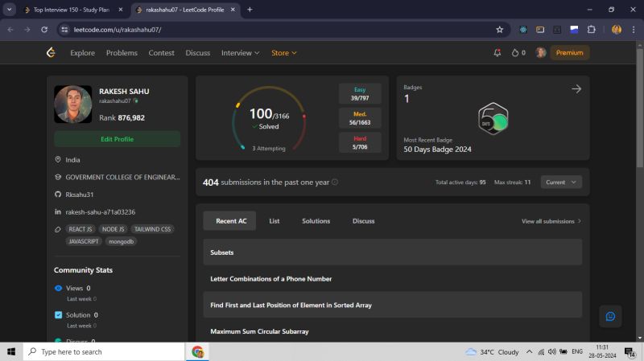Open the Rksahu31 GitHub link

coord(79,195)
